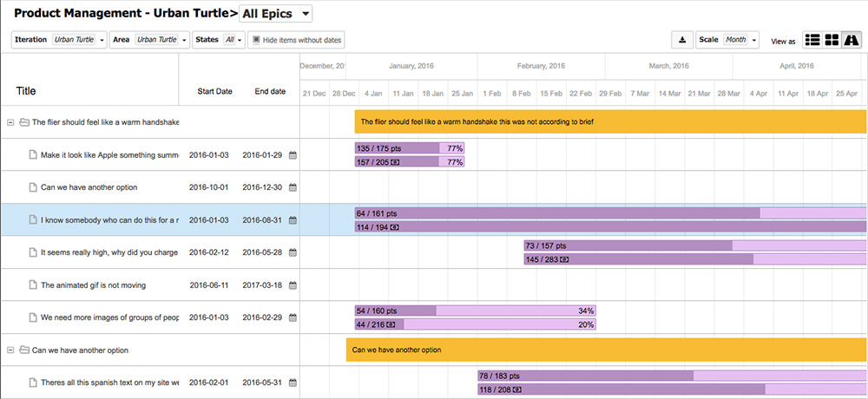868x399 pixels.
Task: Switch to grid board view icon
Action: pyautogui.click(x=832, y=40)
